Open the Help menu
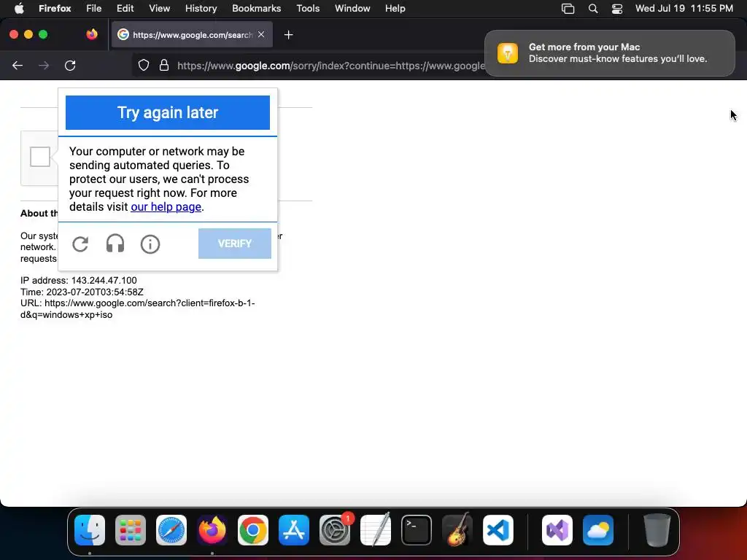Image resolution: width=747 pixels, height=560 pixels. pyautogui.click(x=395, y=8)
